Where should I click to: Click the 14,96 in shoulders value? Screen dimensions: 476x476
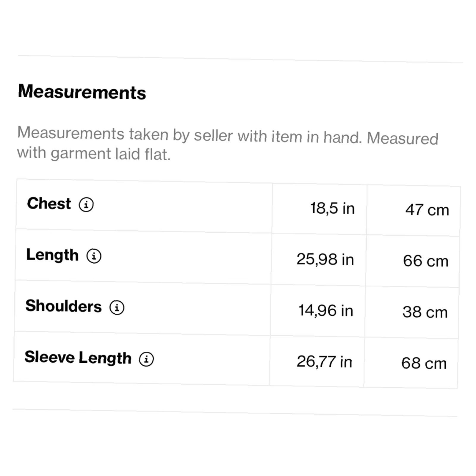[x=326, y=311]
